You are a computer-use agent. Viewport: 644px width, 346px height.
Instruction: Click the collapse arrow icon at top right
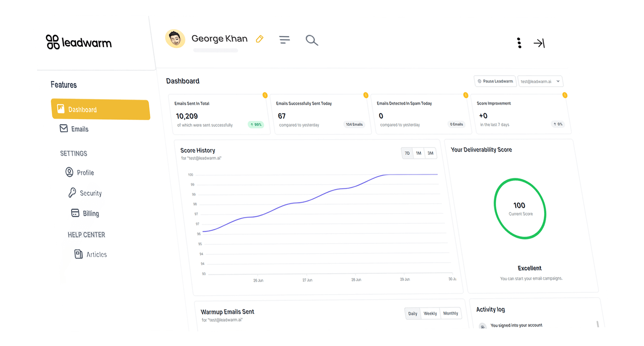[539, 43]
